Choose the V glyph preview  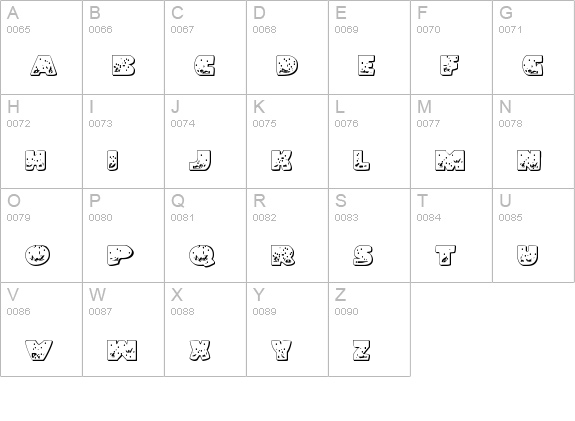39,350
